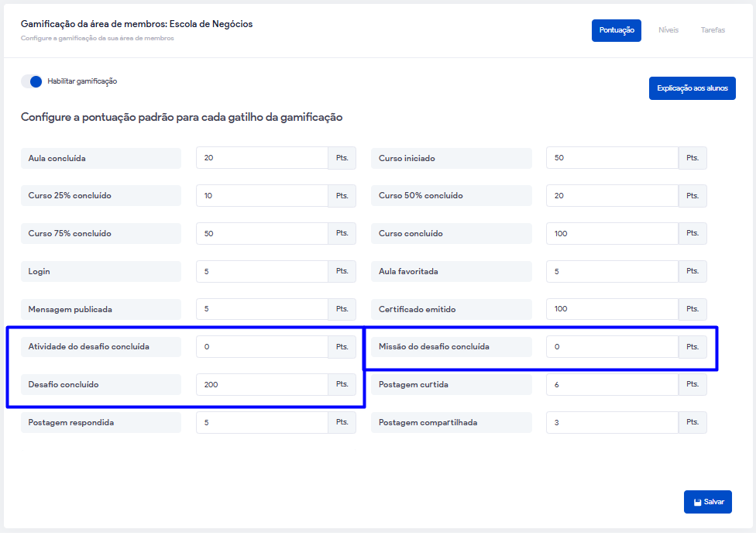The height and width of the screenshot is (536, 756).
Task: Switch to the Níveis tab
Action: pos(668,30)
